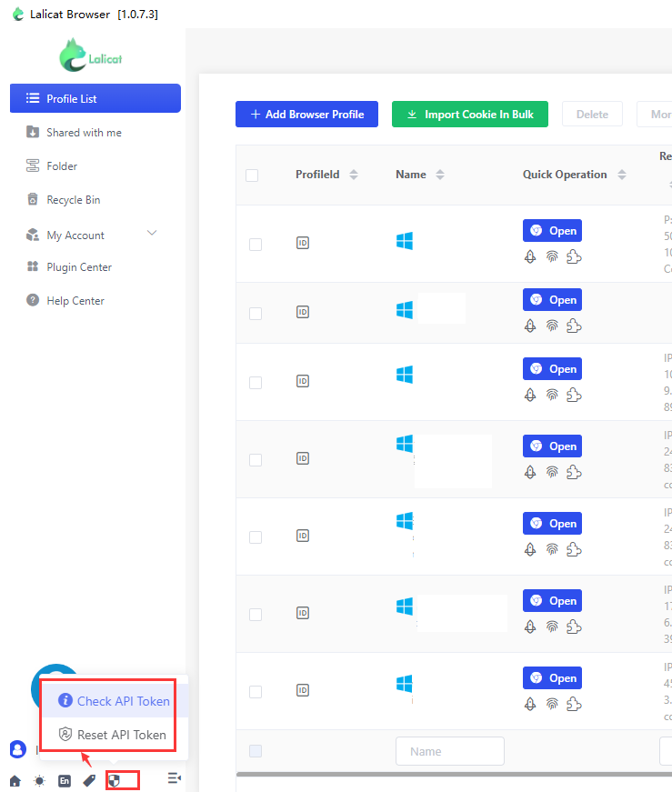This screenshot has width=672, height=792.
Task: Click the puzzle plugin icon in fourth row
Action: click(x=574, y=472)
